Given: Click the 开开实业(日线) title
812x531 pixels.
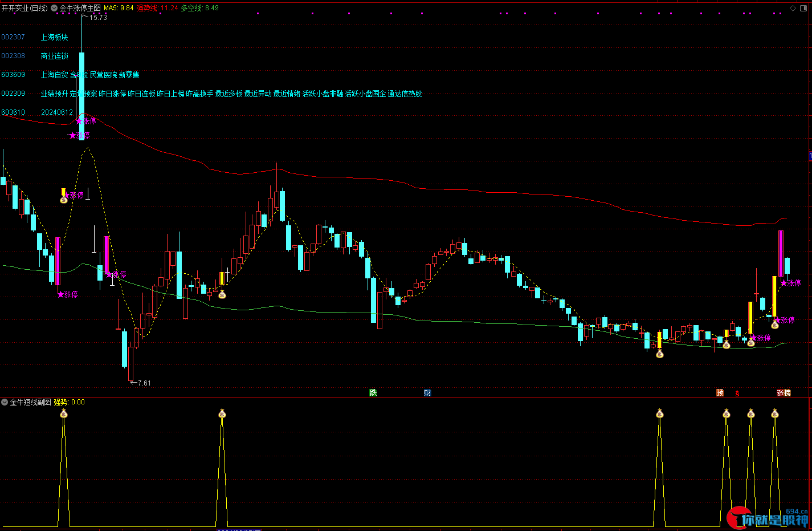Looking at the screenshot, I should (x=25, y=8).
